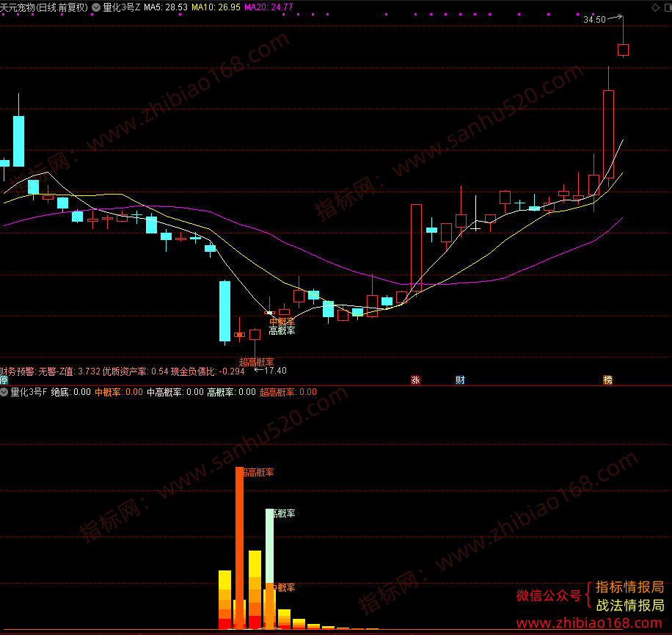Image resolution: width=672 pixels, height=635 pixels.
Task: Select the 量化3号F indicator name
Action: pos(29,392)
